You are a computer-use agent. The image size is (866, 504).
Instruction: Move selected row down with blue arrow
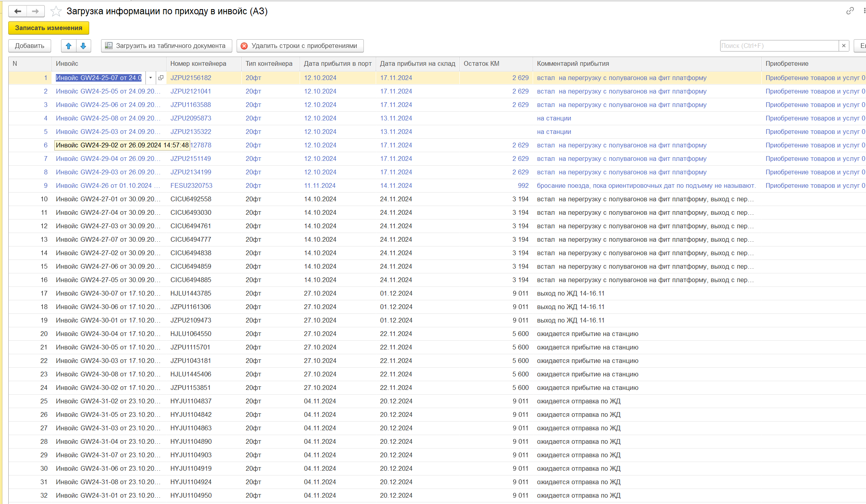83,46
